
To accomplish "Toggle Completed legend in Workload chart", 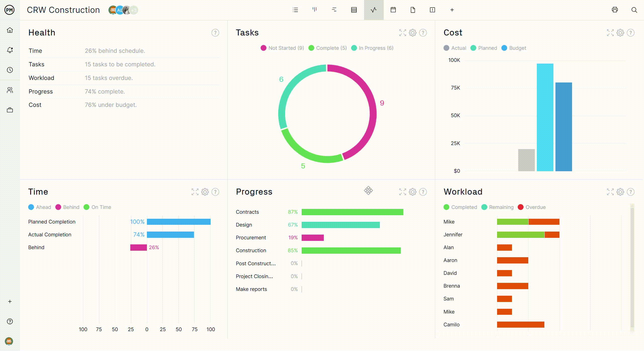I will pos(460,207).
